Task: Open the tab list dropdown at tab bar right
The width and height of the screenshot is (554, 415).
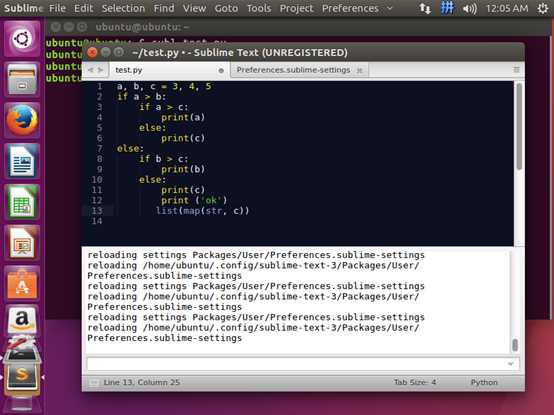Action: [x=516, y=70]
